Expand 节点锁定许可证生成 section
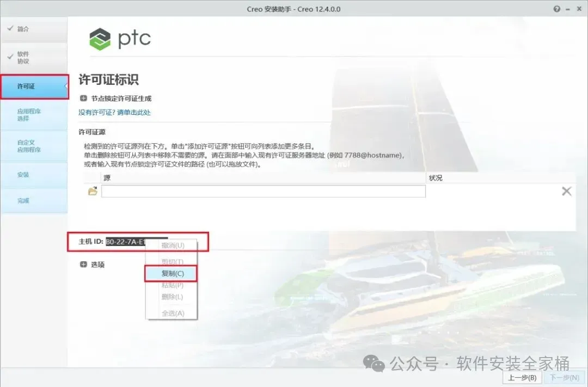Viewport: 588px width, 387px height. 83,99
